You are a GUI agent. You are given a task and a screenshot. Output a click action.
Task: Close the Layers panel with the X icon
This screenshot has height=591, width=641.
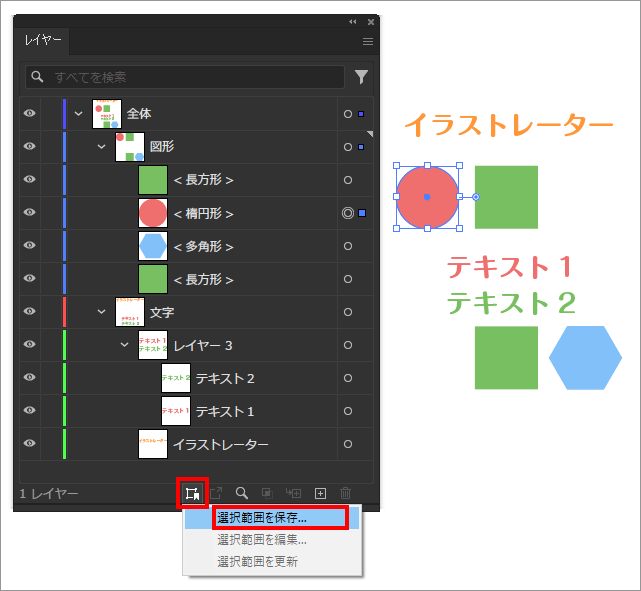pyautogui.click(x=370, y=22)
